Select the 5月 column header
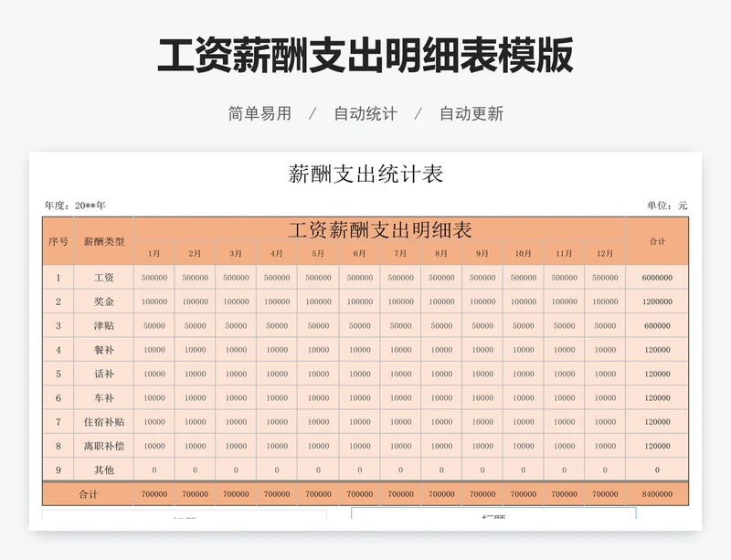 pos(318,253)
